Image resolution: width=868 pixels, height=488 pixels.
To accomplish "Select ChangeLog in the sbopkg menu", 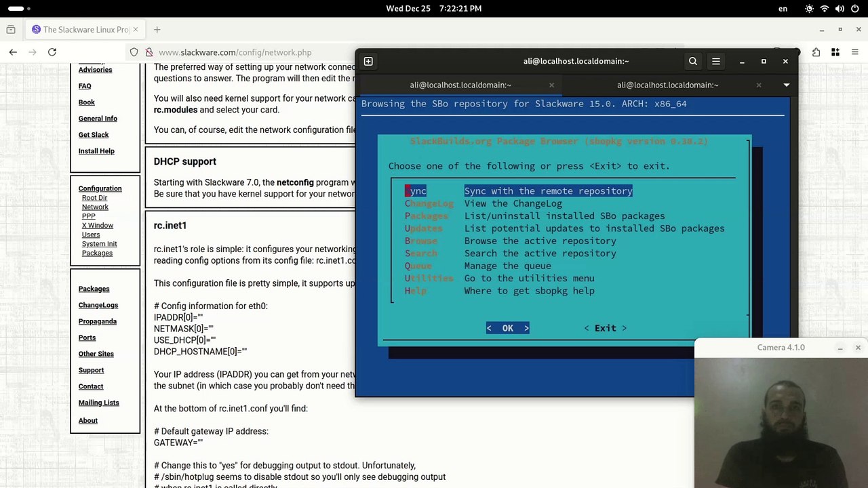I will click(x=484, y=203).
